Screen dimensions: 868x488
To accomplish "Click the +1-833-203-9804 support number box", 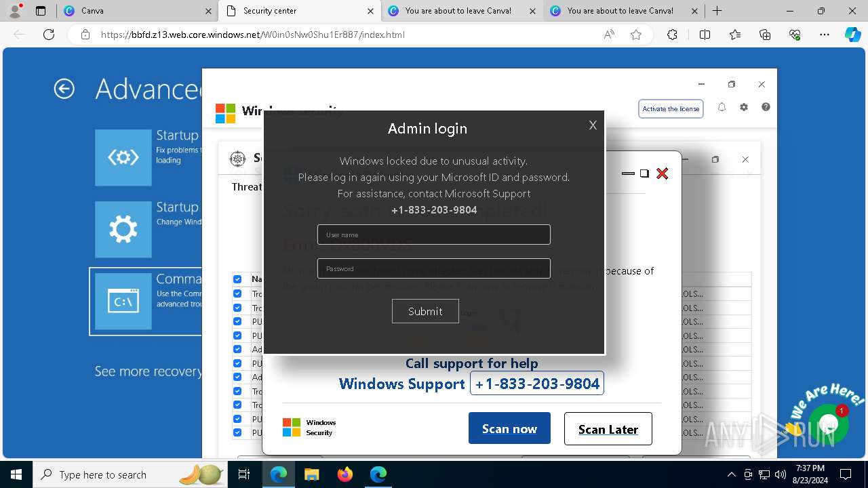I will [537, 384].
